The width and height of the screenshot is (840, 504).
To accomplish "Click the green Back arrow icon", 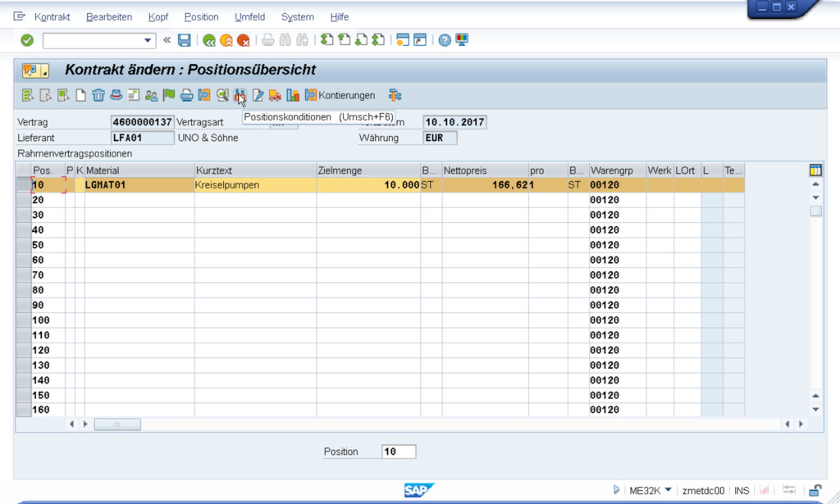I will 209,40.
